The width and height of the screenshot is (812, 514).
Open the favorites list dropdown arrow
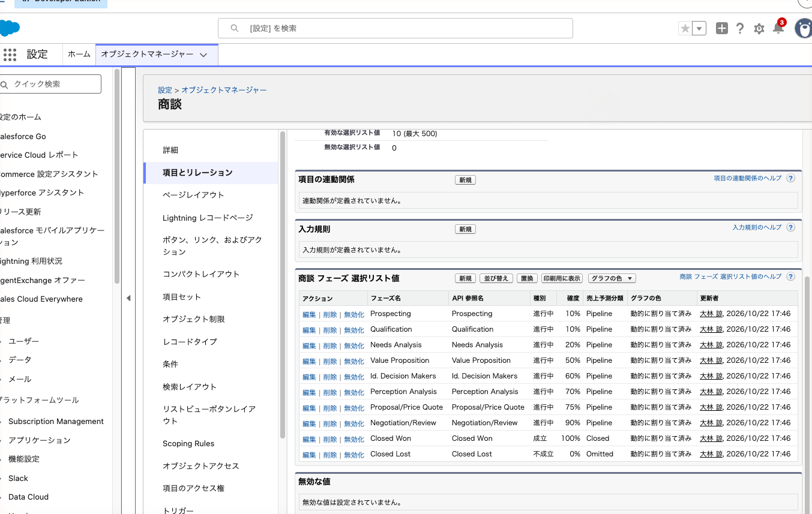click(x=699, y=28)
